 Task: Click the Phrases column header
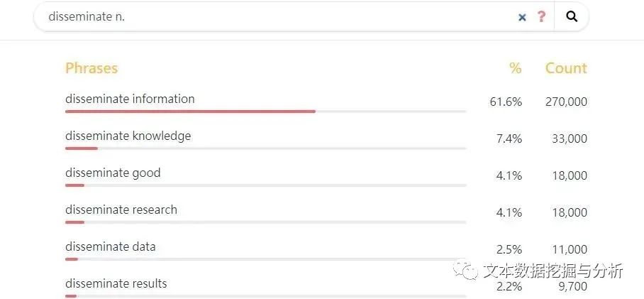[x=91, y=68]
